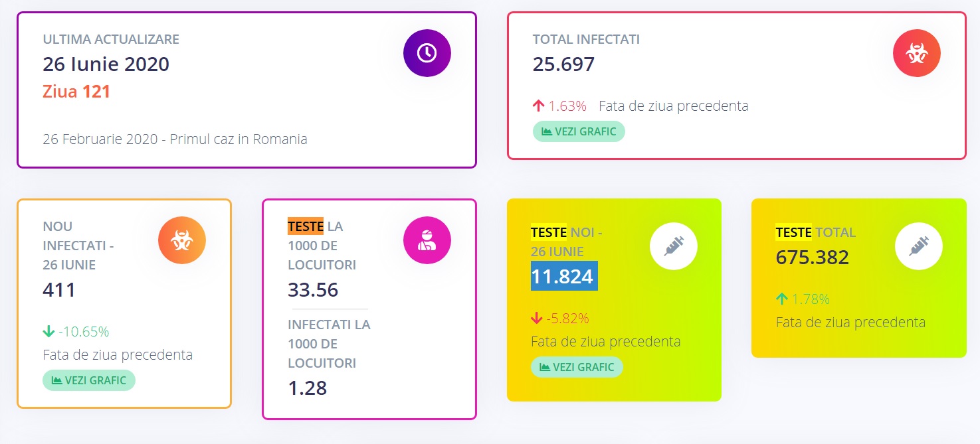Click the 26 Iunie 2020 date text
This screenshot has width=980, height=444.
point(106,64)
